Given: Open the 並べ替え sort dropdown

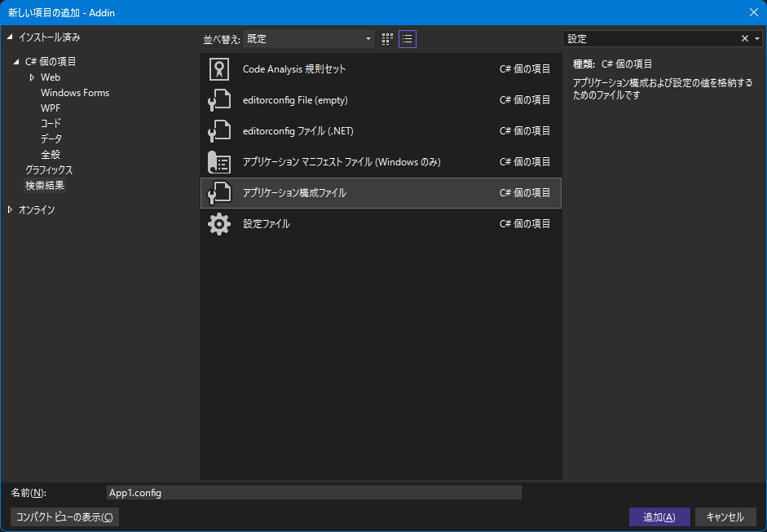Looking at the screenshot, I should (x=309, y=39).
